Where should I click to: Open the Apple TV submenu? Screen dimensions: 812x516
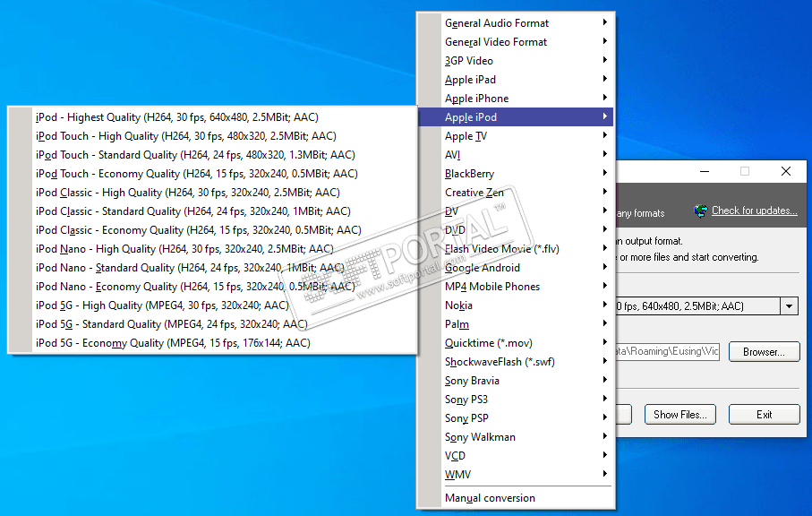pyautogui.click(x=516, y=136)
